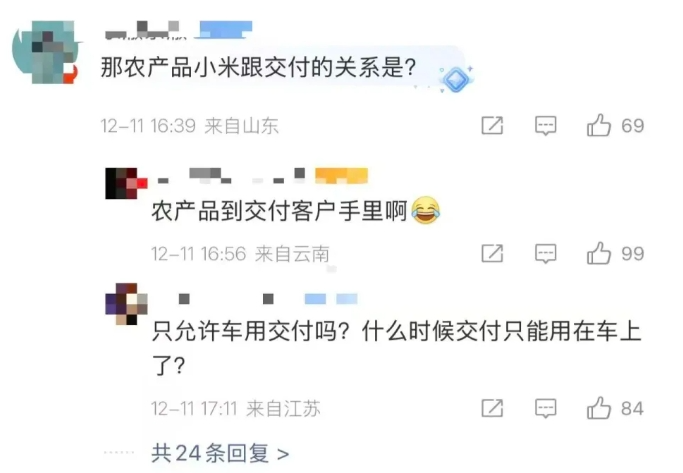Open share icon on the 云南 reply
Viewport: 683px width, 473px height.
point(492,253)
